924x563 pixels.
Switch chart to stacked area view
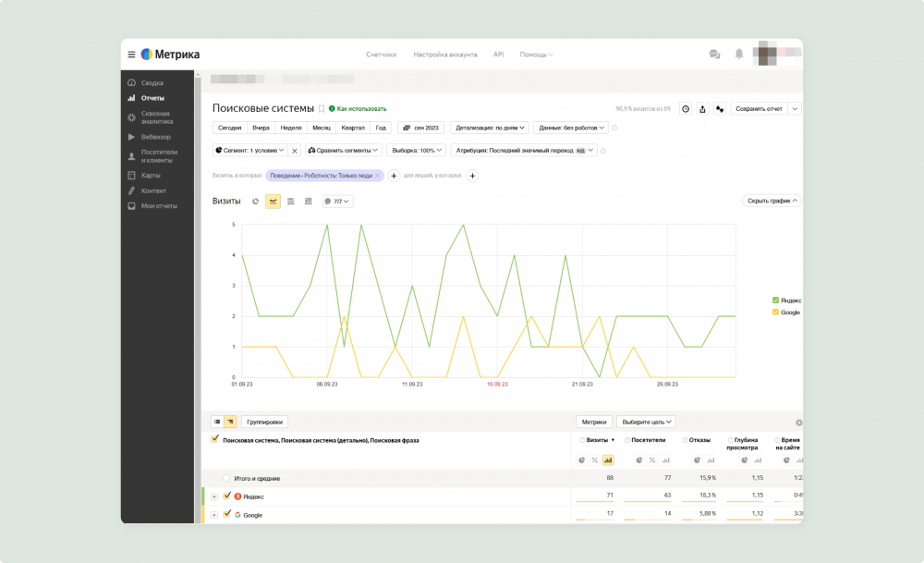[x=290, y=202]
